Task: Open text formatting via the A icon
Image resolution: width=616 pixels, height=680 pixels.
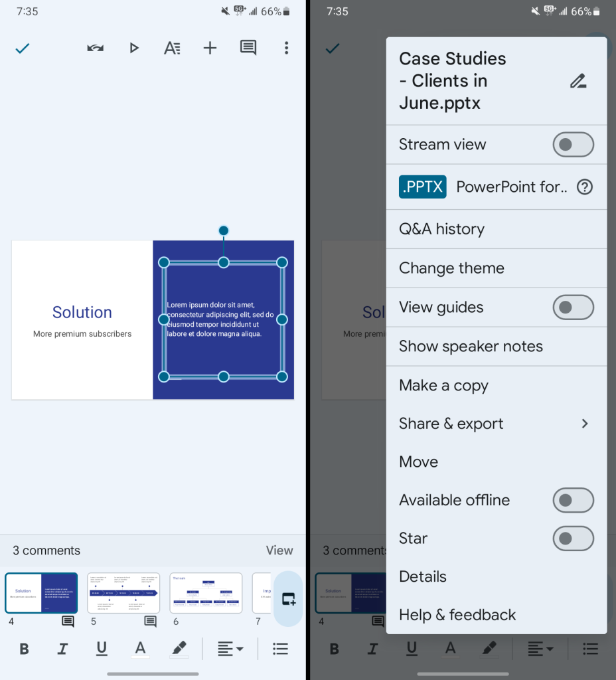Action: coord(172,48)
